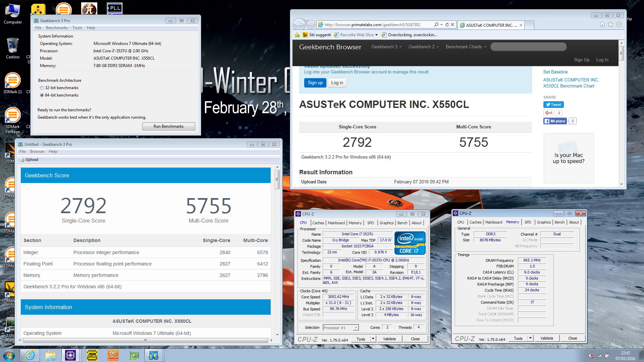Screen dimensions: 644x362
Task: Switch to Geekbench taskbar icon
Action: click(x=154, y=355)
